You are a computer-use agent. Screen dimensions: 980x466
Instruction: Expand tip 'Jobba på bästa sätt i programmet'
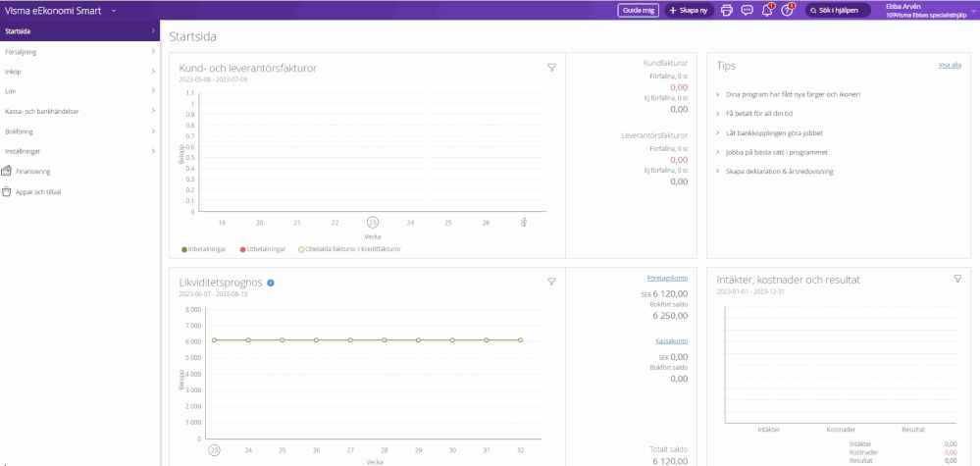click(717, 152)
